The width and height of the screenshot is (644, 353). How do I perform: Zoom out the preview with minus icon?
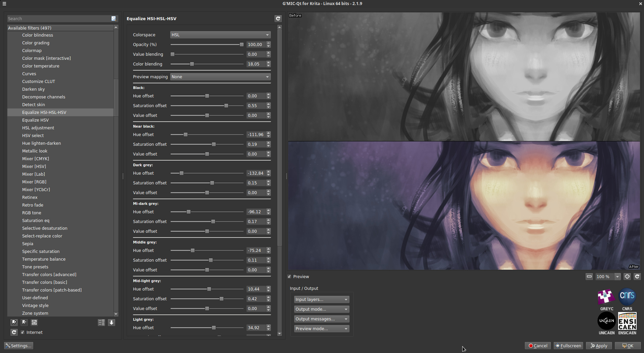[x=589, y=276]
